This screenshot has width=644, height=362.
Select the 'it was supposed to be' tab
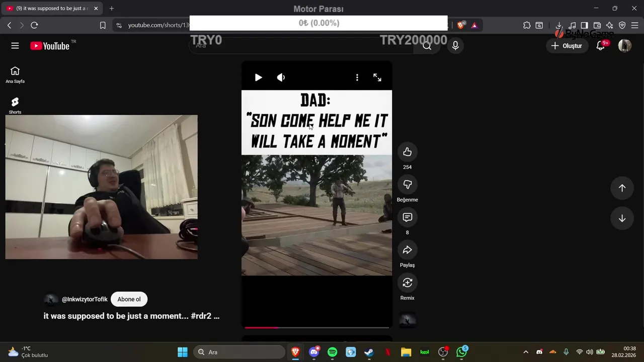pyautogui.click(x=52, y=9)
